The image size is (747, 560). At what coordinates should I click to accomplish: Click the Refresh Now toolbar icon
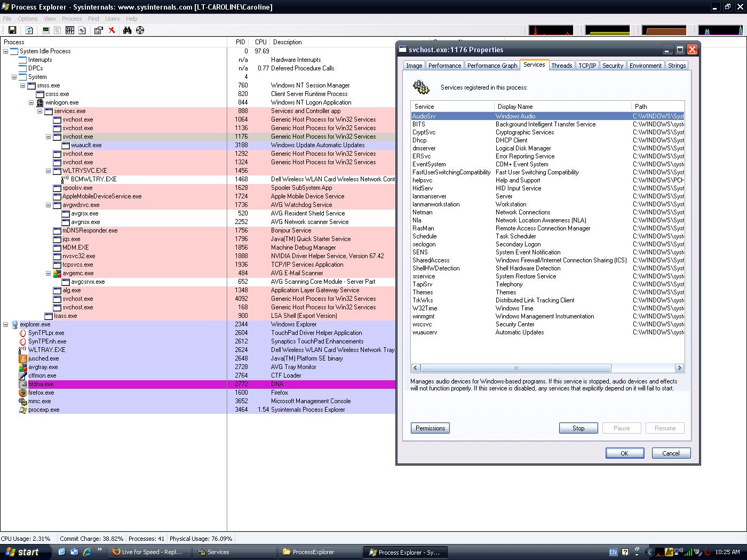point(29,30)
